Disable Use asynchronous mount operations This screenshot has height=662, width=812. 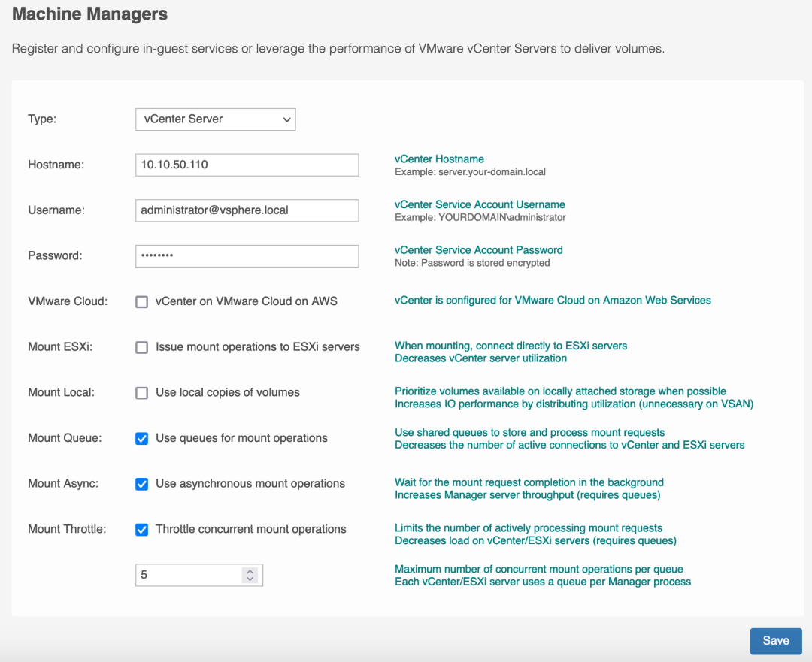[141, 484]
